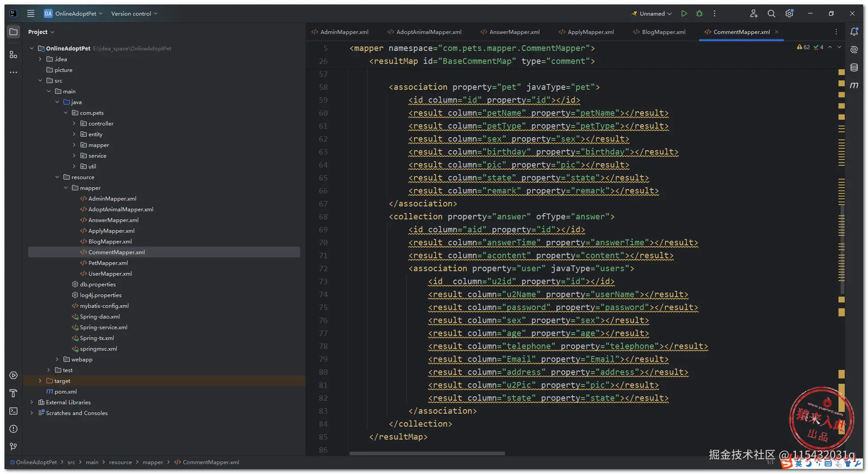Open Code With Me collaboration icon
This screenshot has height=474, width=868.
click(754, 13)
